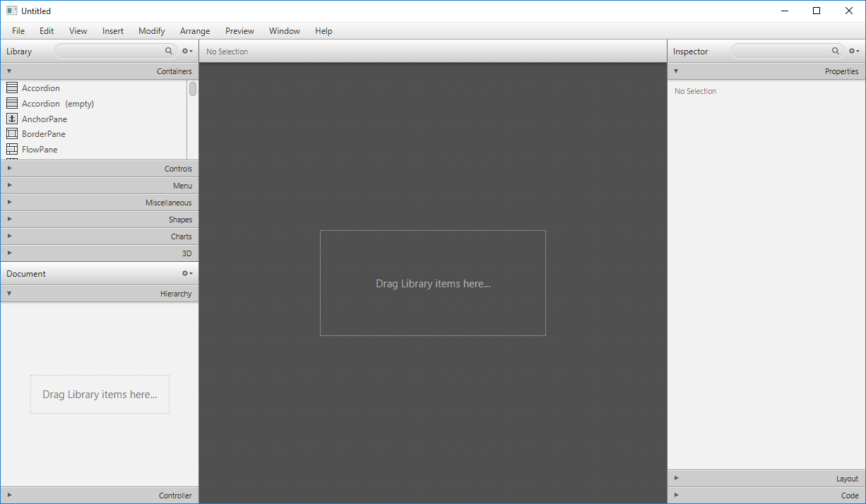
Task: Expand the Charts section
Action: tap(9, 236)
